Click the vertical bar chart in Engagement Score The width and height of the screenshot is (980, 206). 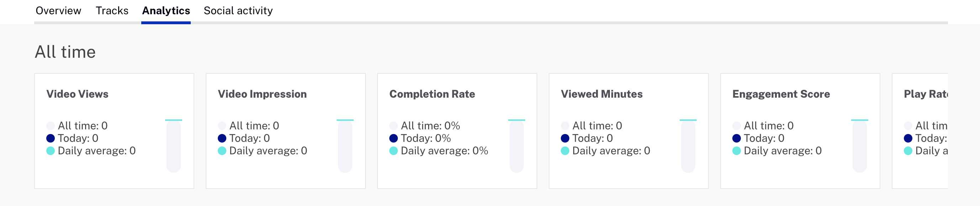[x=859, y=146]
